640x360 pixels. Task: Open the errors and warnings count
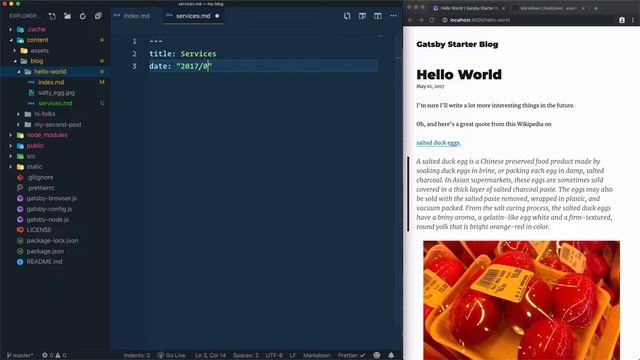pyautogui.click(x=54, y=356)
